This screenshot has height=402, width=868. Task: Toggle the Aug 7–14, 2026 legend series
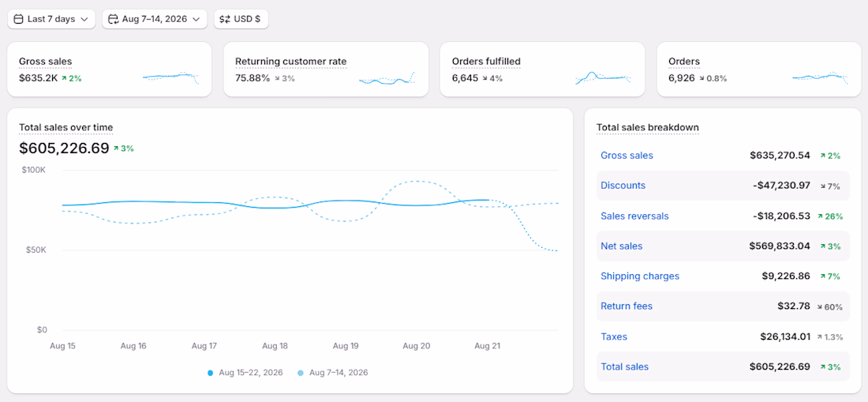(x=333, y=373)
